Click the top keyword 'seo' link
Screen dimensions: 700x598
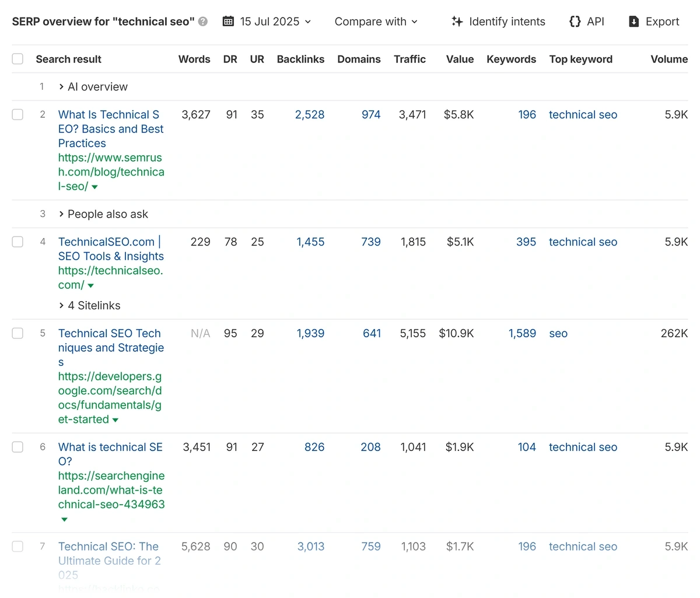558,334
